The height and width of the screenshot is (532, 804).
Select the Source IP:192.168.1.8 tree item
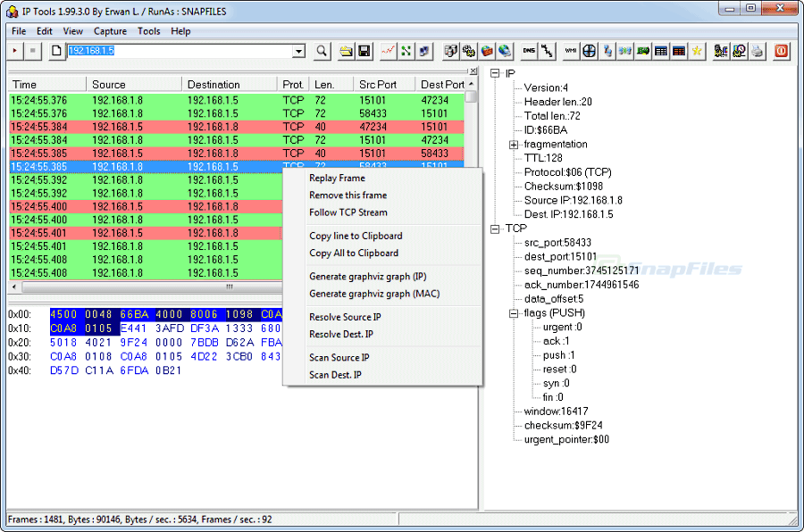pyautogui.click(x=573, y=200)
